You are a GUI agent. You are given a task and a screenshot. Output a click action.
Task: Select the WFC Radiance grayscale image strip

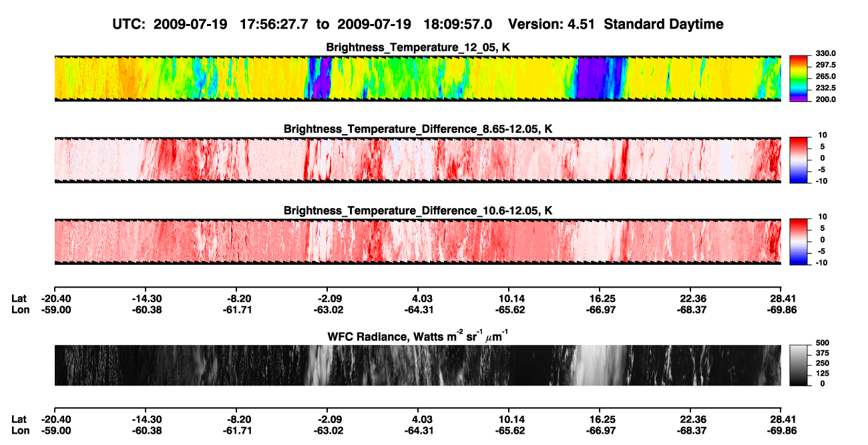[x=418, y=365]
